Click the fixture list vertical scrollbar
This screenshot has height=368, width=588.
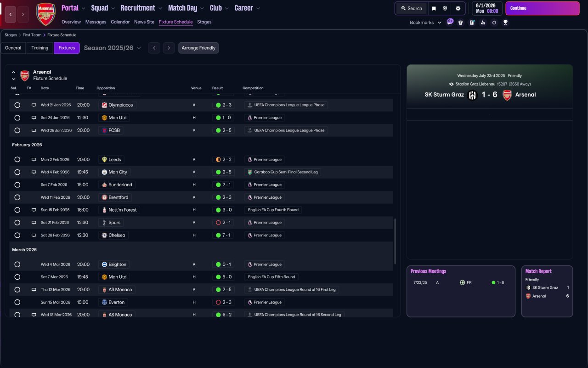pyautogui.click(x=395, y=241)
